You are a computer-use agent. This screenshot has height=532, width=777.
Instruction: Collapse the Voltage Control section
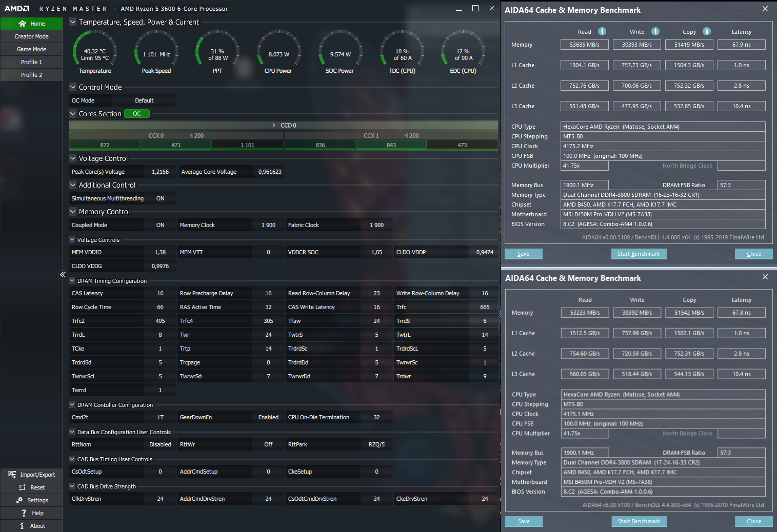tap(73, 158)
